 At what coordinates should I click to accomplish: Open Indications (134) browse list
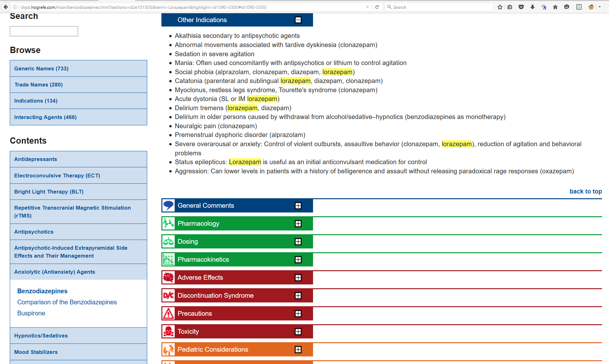pos(78,101)
